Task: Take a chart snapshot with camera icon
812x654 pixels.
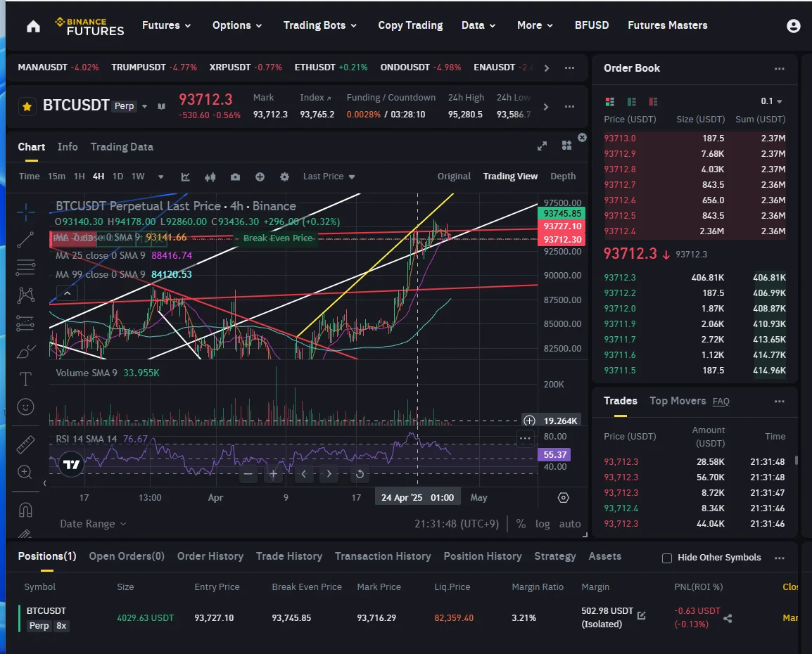Action: [x=235, y=177]
